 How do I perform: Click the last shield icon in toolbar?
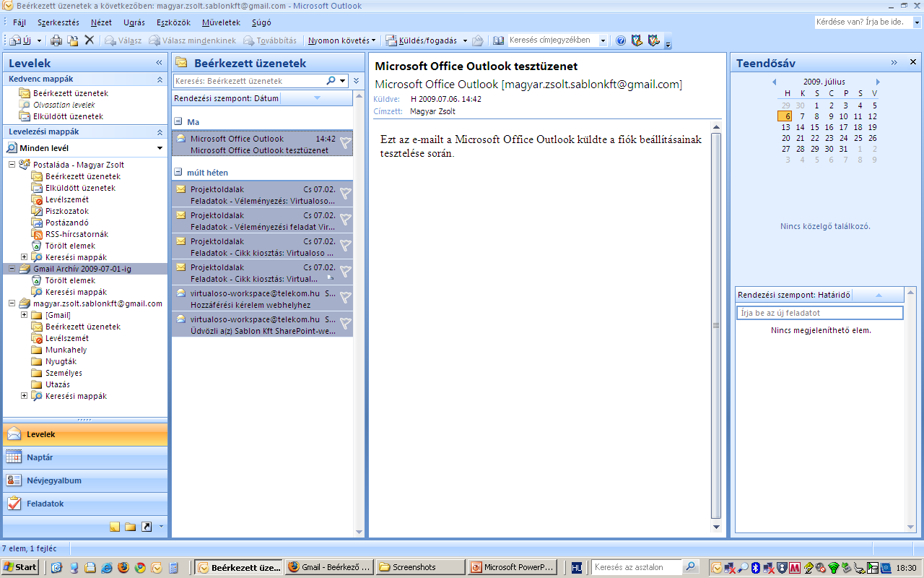pos(653,40)
